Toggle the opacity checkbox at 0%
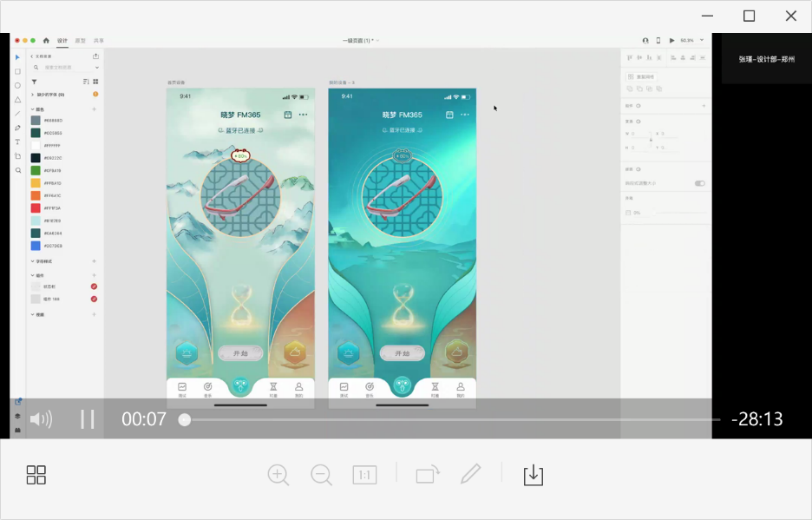Viewport: 812px width, 520px height. [628, 212]
